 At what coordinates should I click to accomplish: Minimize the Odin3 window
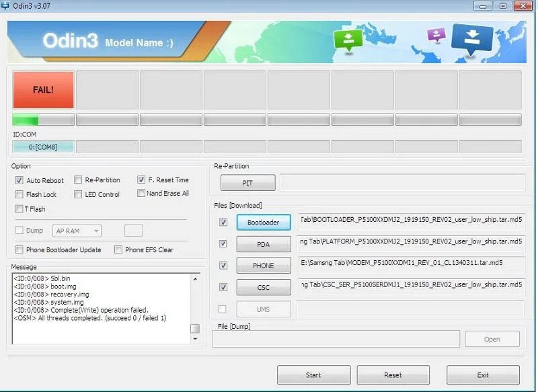[483, 6]
